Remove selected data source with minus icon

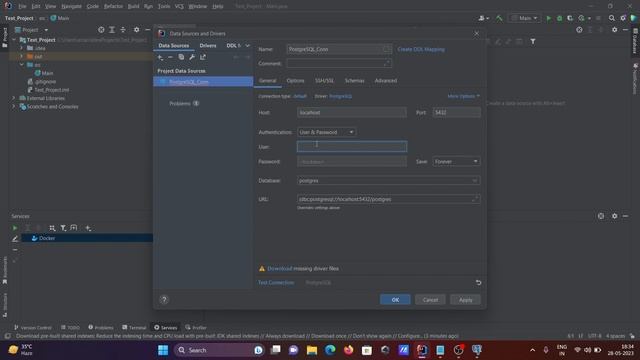(171, 57)
